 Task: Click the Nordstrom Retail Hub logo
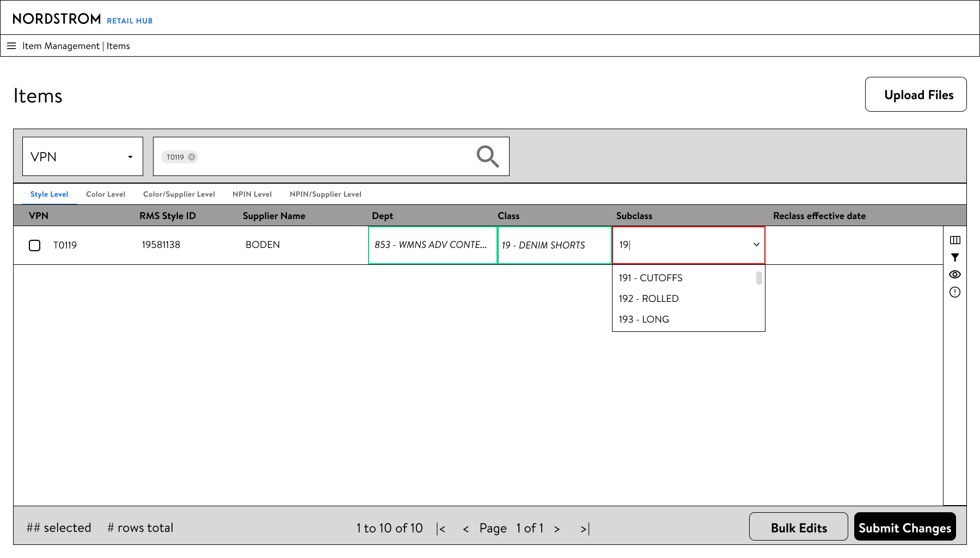click(83, 19)
